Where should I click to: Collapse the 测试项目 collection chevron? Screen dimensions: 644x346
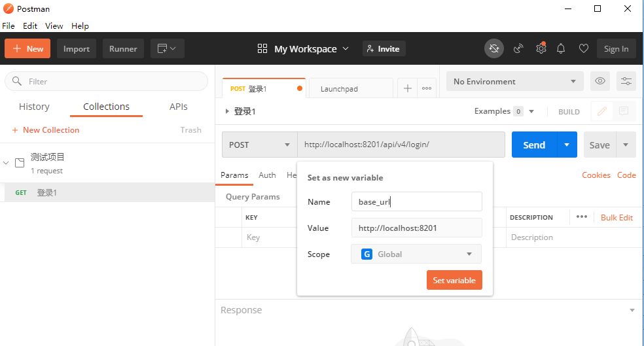6,163
